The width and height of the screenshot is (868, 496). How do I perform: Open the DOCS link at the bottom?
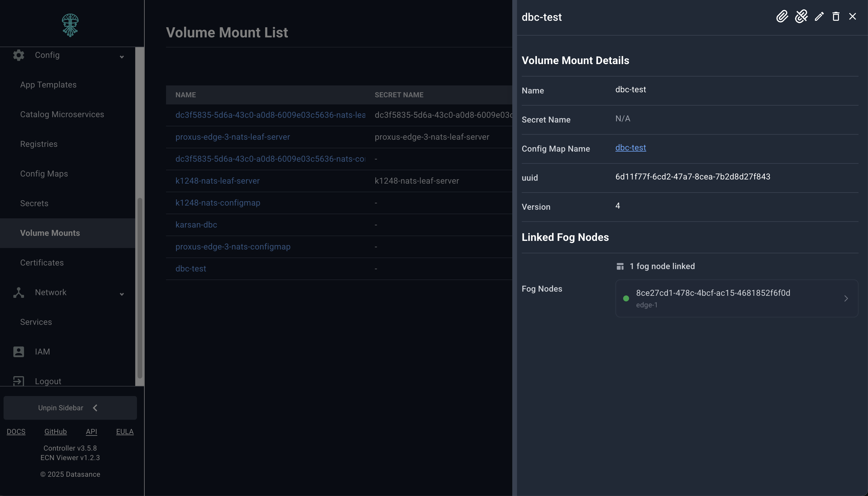click(x=16, y=431)
